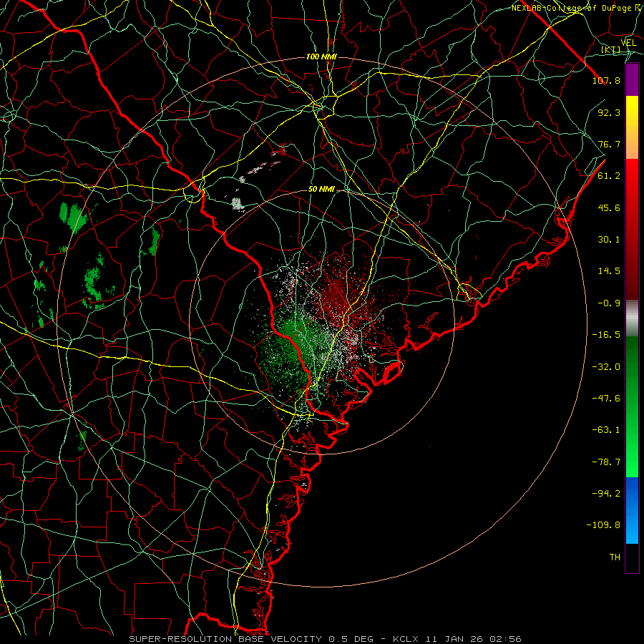The width and height of the screenshot is (644, 644).
Task: Click the -109.8 velocity scale value
Action: pos(603,525)
